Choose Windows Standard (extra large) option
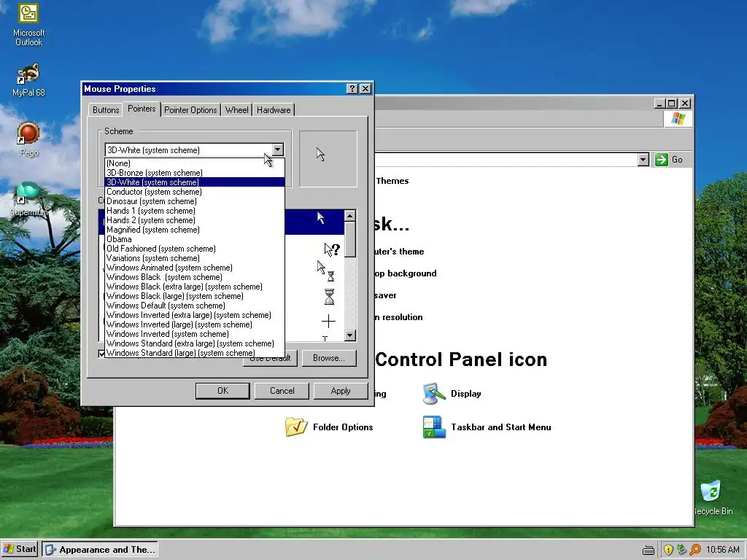The width and height of the screenshot is (747, 560). 194,343
